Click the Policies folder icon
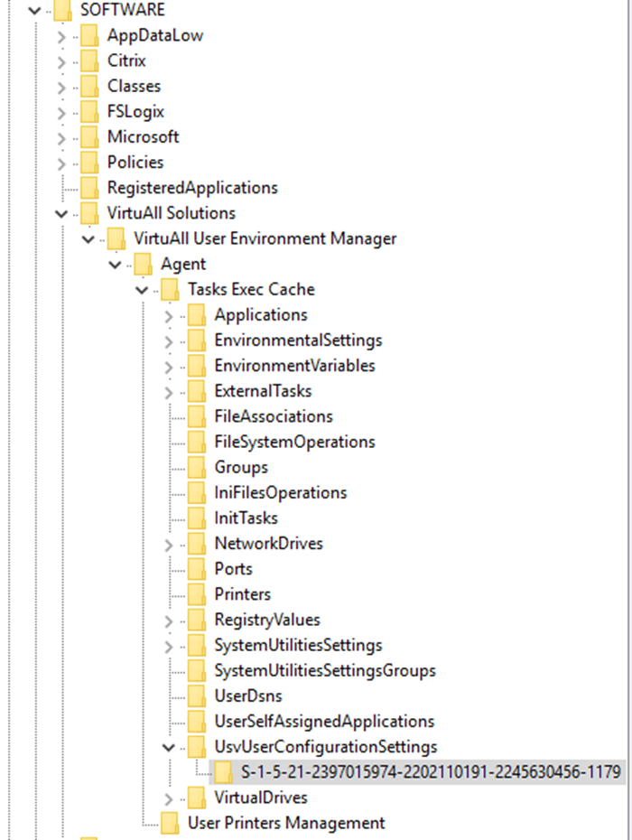Image resolution: width=632 pixels, height=840 pixels. 89,163
